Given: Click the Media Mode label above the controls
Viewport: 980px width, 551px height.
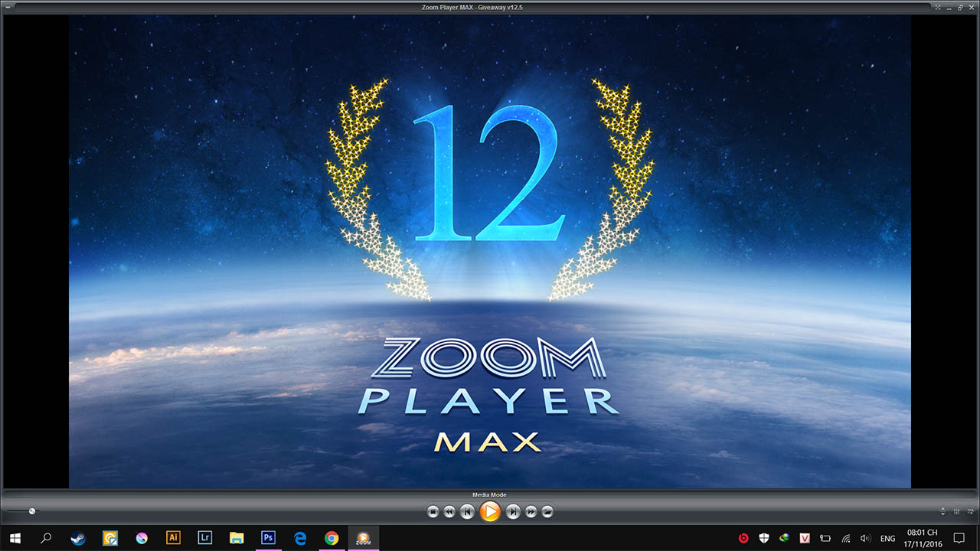Looking at the screenshot, I should [x=489, y=494].
